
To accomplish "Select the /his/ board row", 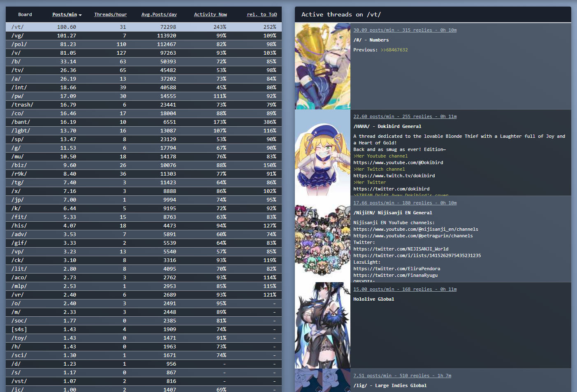I will coord(144,226).
